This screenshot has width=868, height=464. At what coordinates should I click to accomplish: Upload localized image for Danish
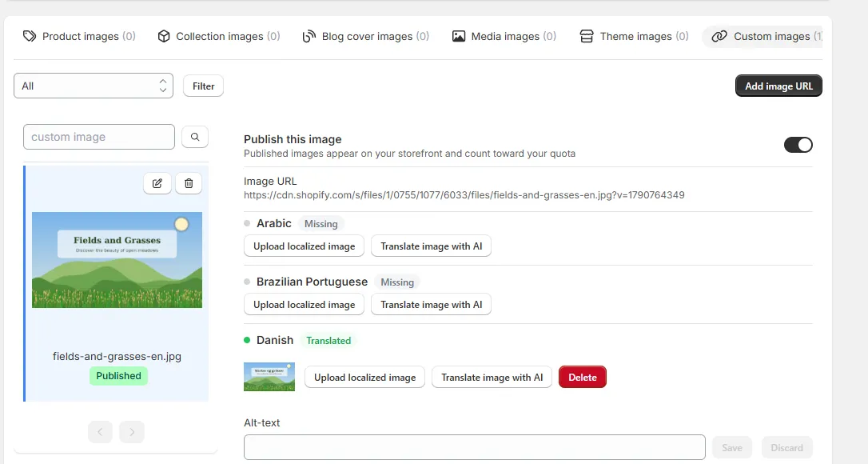(364, 378)
